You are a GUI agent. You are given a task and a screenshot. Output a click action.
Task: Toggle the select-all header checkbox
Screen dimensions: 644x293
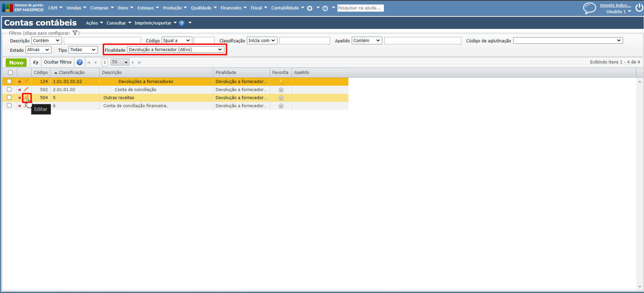10,73
